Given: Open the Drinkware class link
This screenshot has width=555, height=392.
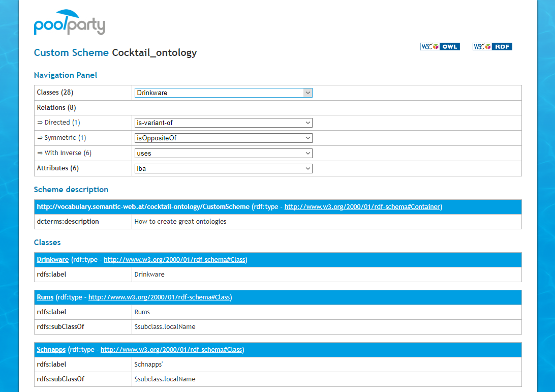Looking at the screenshot, I should click(52, 260).
